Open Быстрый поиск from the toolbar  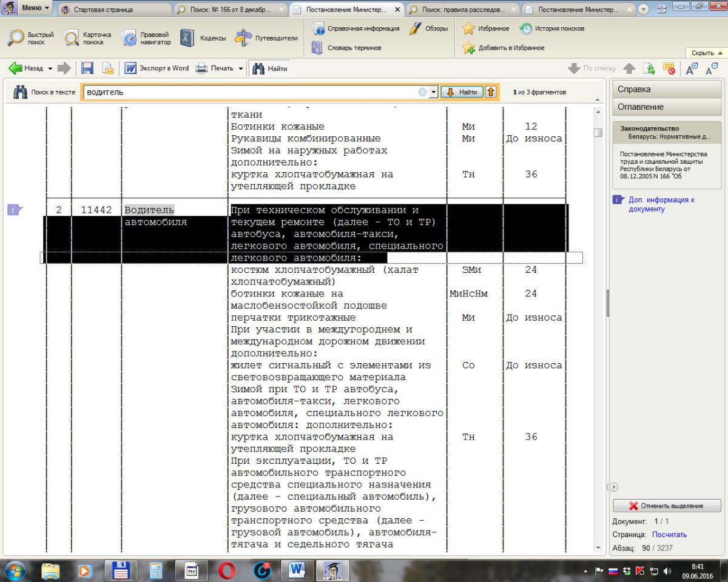pyautogui.click(x=30, y=38)
